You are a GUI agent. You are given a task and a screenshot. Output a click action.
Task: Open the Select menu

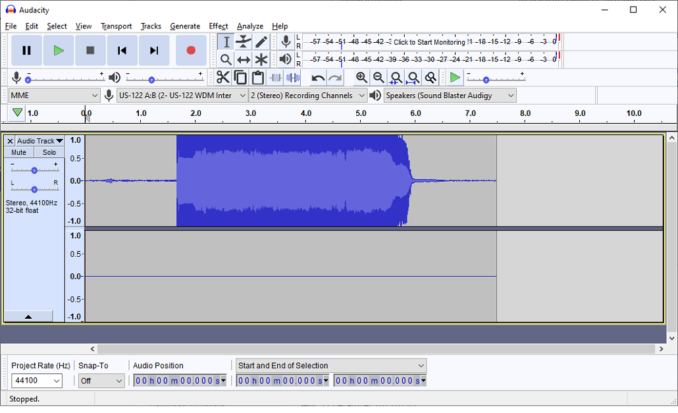click(x=57, y=26)
